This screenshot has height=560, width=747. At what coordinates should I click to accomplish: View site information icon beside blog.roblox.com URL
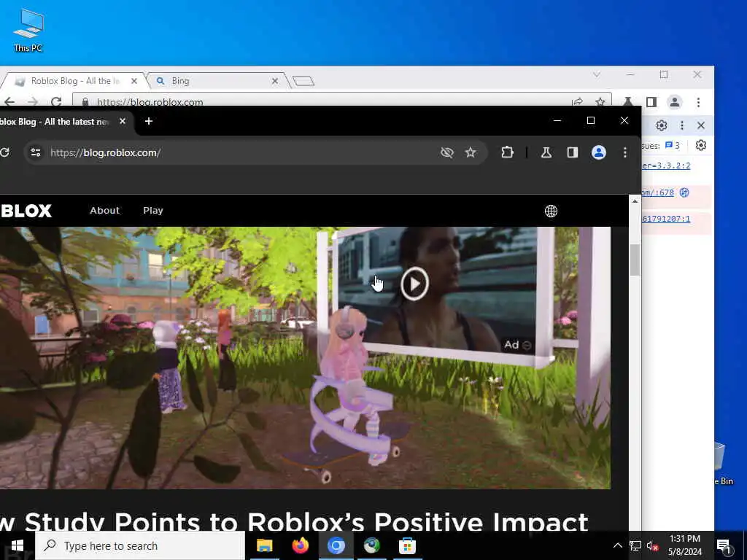tap(36, 152)
